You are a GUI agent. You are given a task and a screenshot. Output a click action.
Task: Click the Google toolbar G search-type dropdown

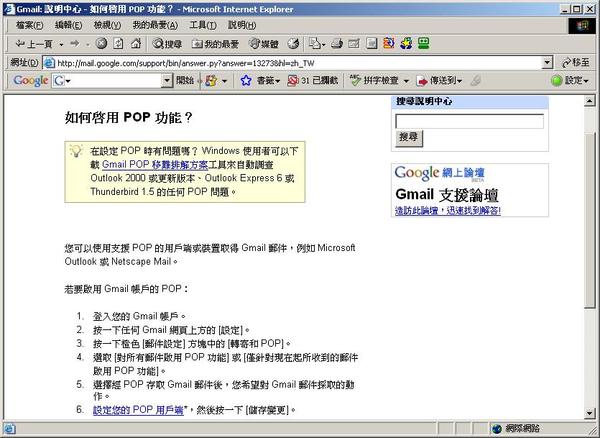(x=62, y=81)
